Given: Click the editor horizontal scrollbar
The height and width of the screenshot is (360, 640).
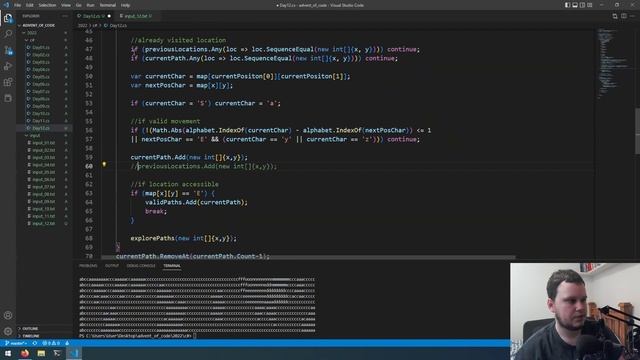Looking at the screenshot, I should point(308,258).
